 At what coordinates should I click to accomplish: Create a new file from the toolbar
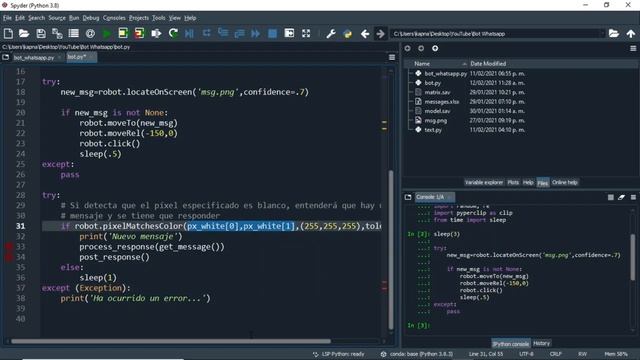click(8, 33)
